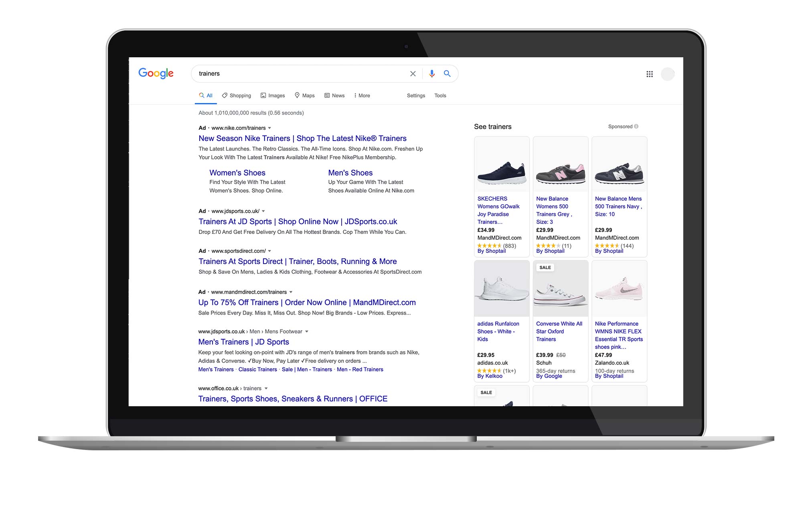Open the Google apps grid
Image resolution: width=812 pixels, height=514 pixels.
650,74
